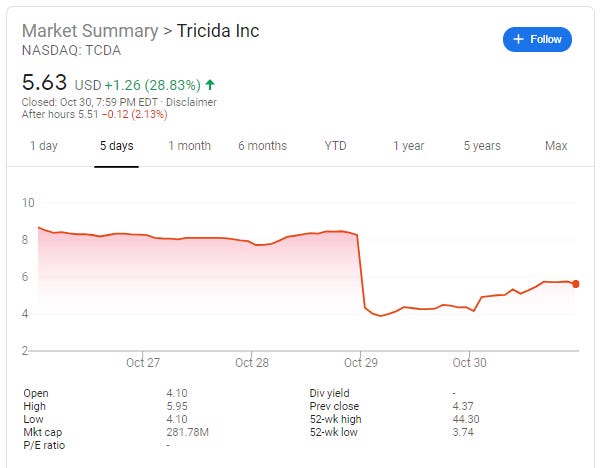
Task: Click the 5.63 current price value
Action: pos(44,83)
